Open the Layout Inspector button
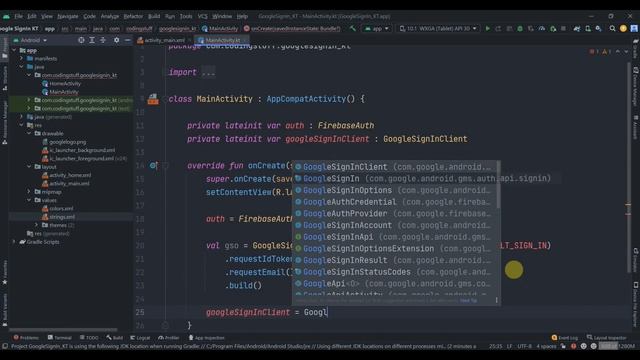This screenshot has height=360, width=640. click(x=606, y=338)
